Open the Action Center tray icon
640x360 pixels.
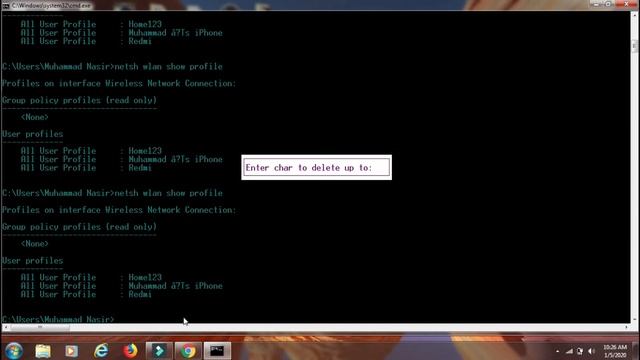tap(580, 351)
